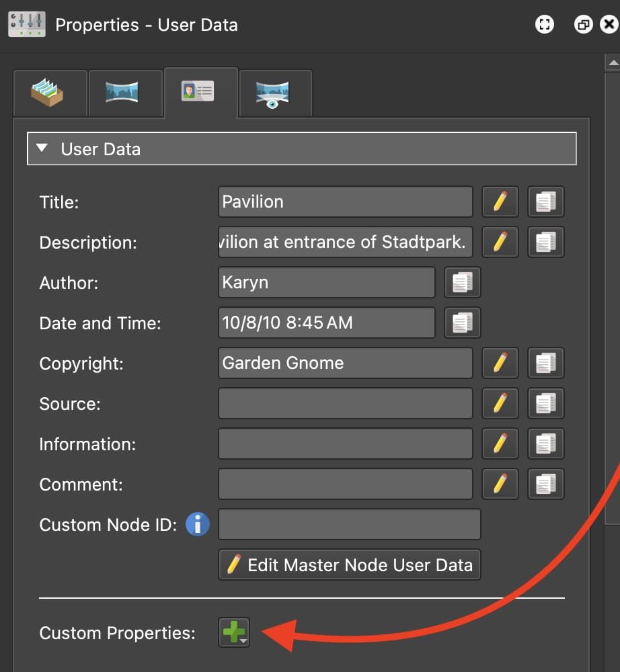Screen dimensions: 620x672
Task: Copy the Author field contents
Action: 462,282
